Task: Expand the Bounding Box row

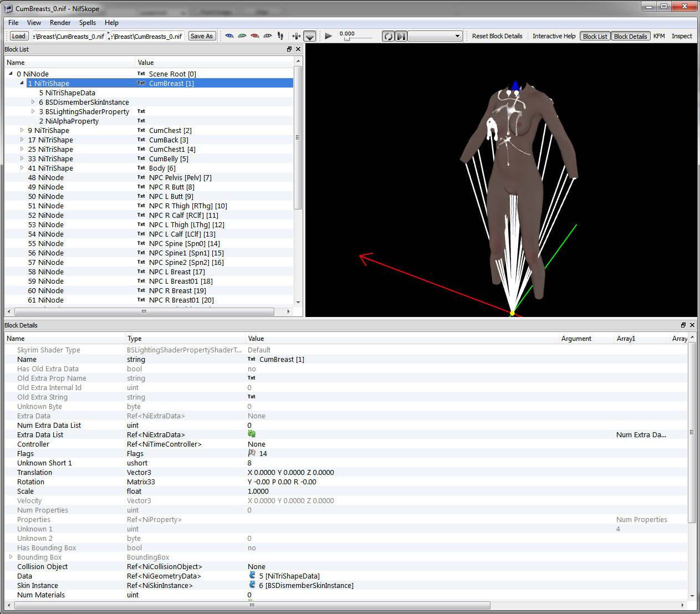Action: [x=11, y=557]
